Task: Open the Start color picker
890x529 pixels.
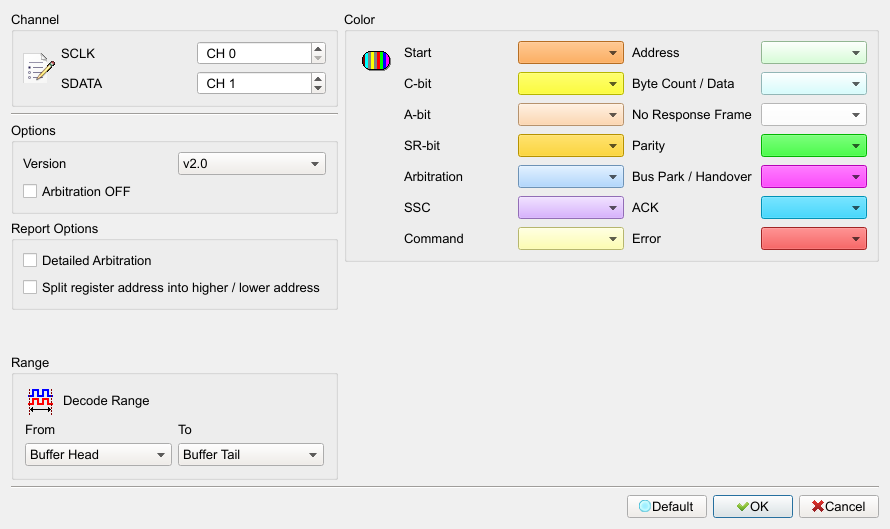Action: point(570,53)
